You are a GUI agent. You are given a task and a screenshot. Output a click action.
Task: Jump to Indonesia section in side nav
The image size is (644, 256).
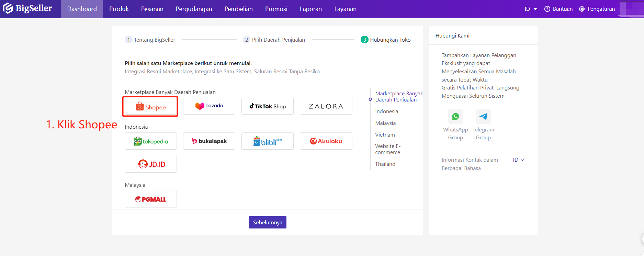tap(387, 111)
